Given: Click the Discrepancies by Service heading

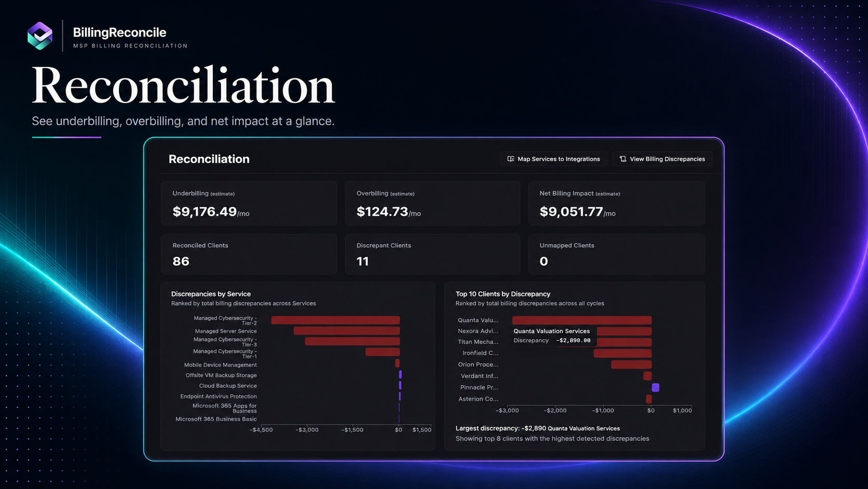Looking at the screenshot, I should 211,294.
